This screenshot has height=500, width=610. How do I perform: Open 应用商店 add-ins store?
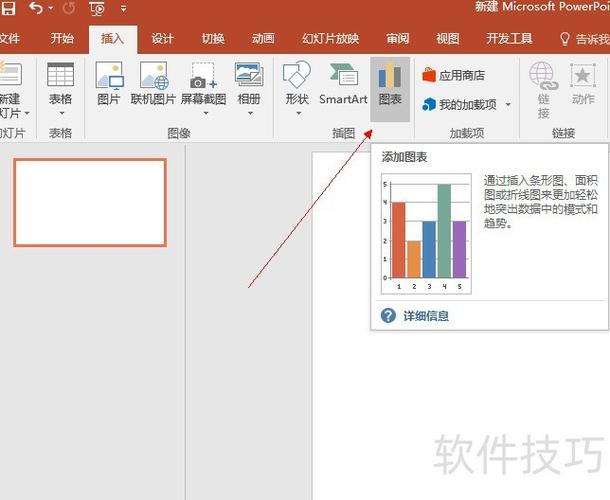(x=454, y=75)
